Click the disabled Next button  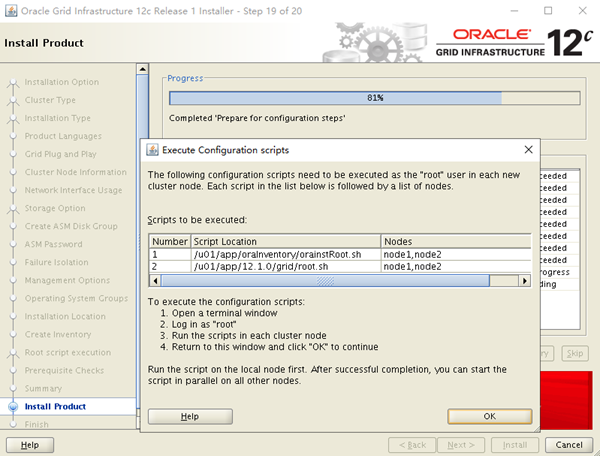click(x=461, y=445)
